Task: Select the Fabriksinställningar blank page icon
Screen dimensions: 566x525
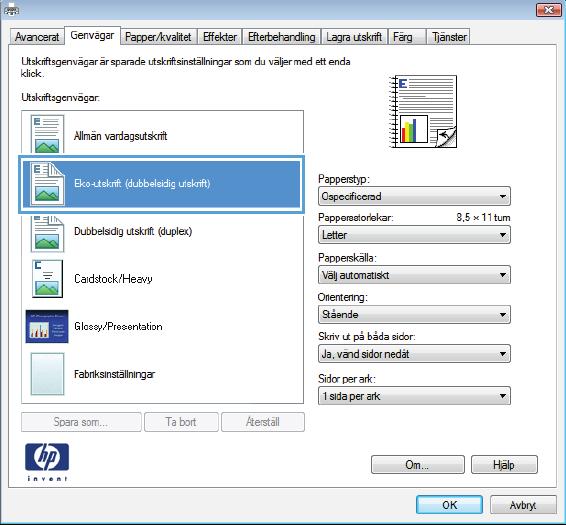Action: 47,374
